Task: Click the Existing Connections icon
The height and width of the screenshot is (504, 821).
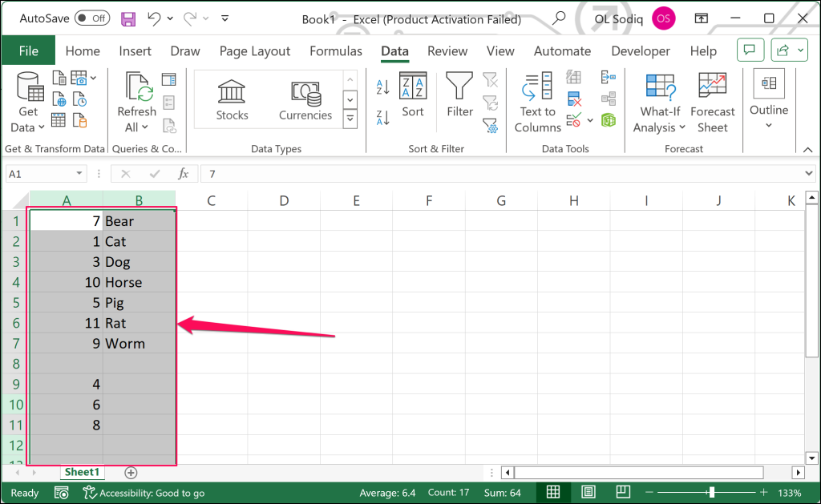Action: click(x=79, y=120)
